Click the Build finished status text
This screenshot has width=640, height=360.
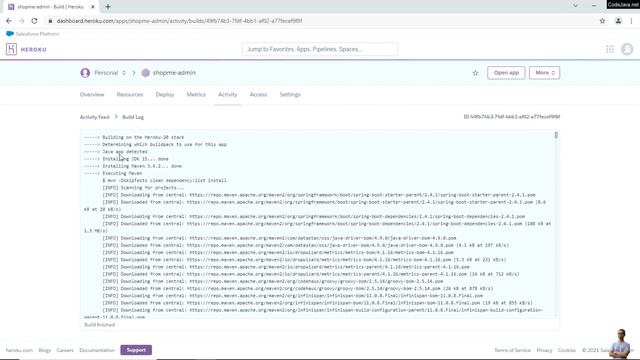[x=99, y=324]
